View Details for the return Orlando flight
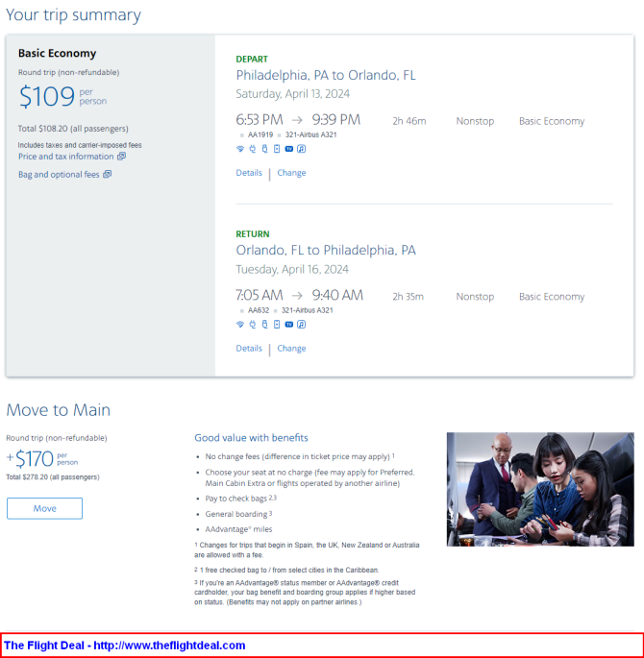Screen dimensions: 644x658 pyautogui.click(x=249, y=349)
